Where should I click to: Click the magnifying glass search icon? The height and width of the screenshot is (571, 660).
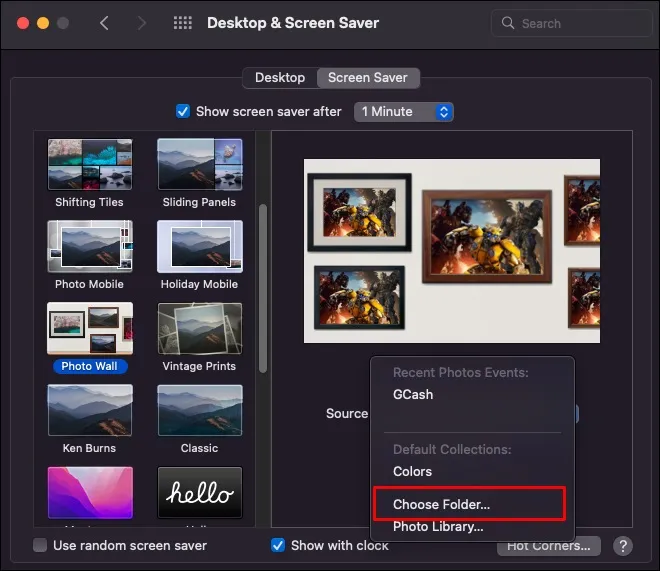[508, 23]
